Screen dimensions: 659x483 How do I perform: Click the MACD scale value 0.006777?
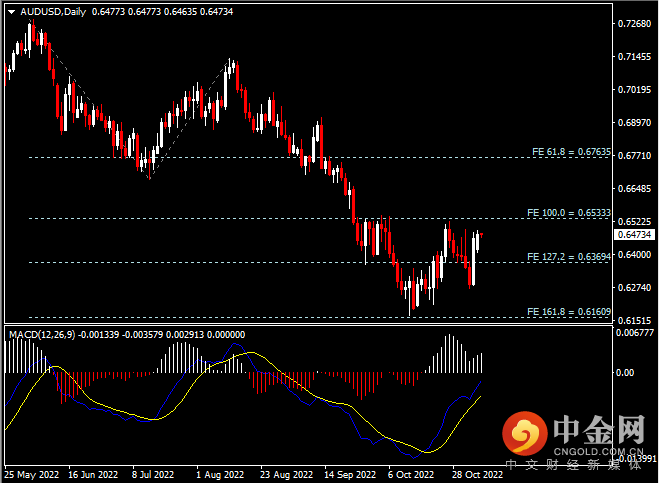click(x=635, y=333)
